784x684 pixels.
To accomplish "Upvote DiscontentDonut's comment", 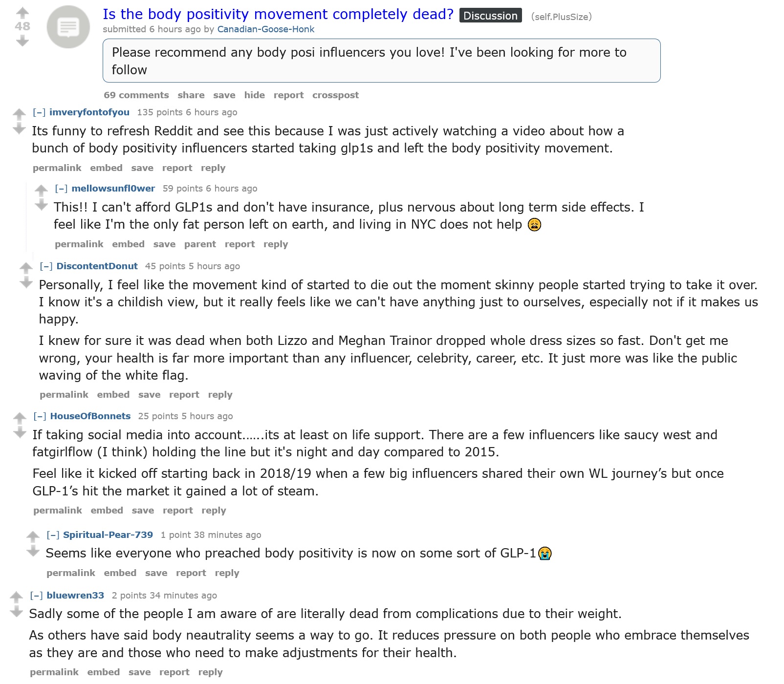I will click(26, 268).
